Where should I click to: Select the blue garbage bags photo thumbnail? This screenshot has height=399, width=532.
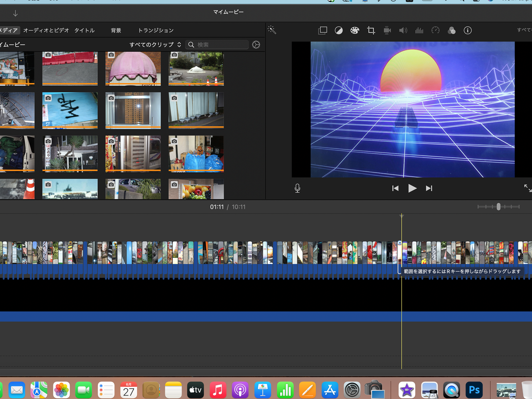pyautogui.click(x=196, y=154)
